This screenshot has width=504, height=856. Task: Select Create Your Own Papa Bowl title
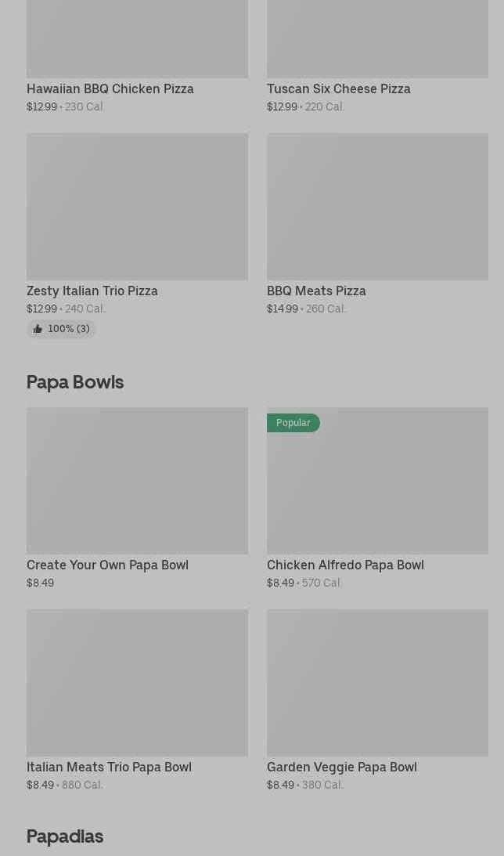(107, 565)
